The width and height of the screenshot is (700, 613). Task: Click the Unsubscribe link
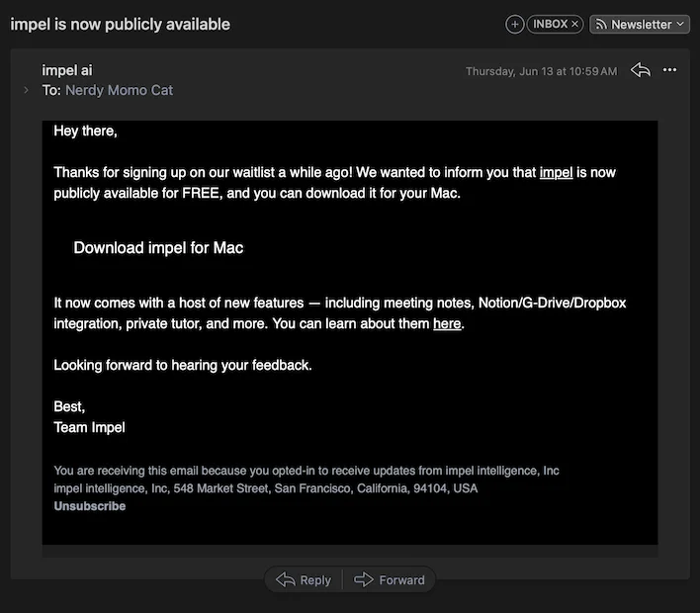click(x=90, y=506)
